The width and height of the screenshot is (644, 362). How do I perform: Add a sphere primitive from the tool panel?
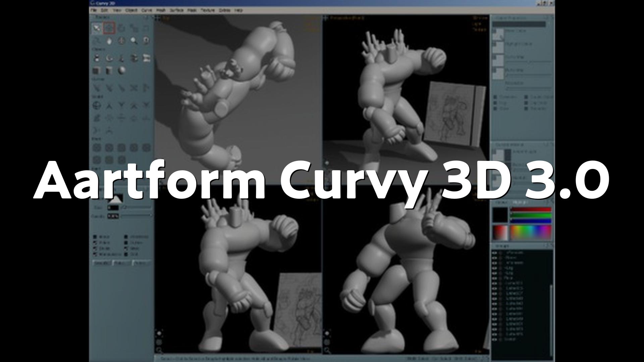(x=121, y=71)
